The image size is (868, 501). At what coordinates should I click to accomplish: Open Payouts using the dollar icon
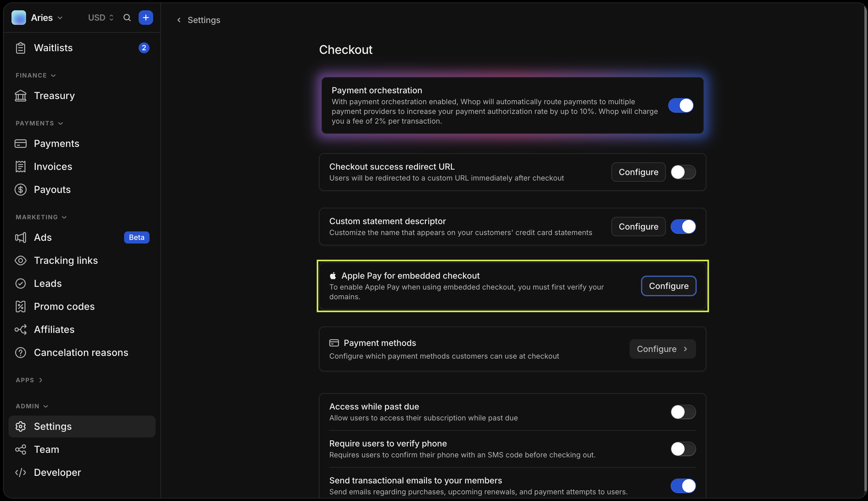[x=21, y=190]
